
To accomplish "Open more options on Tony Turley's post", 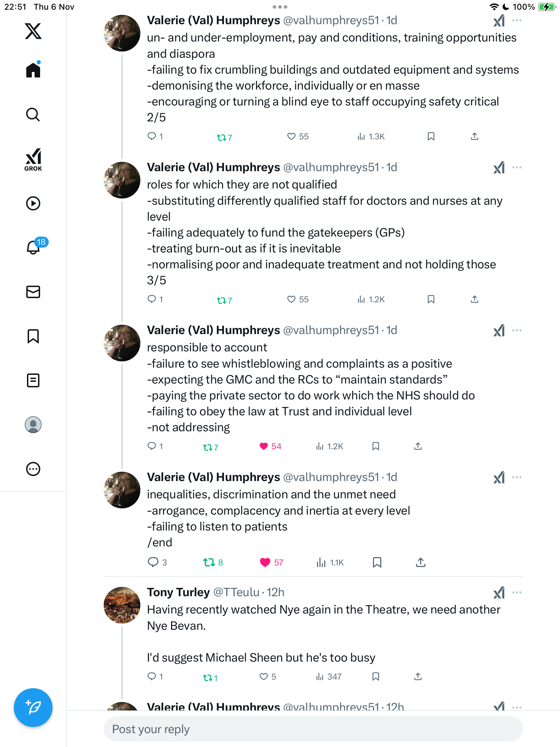I will [517, 592].
